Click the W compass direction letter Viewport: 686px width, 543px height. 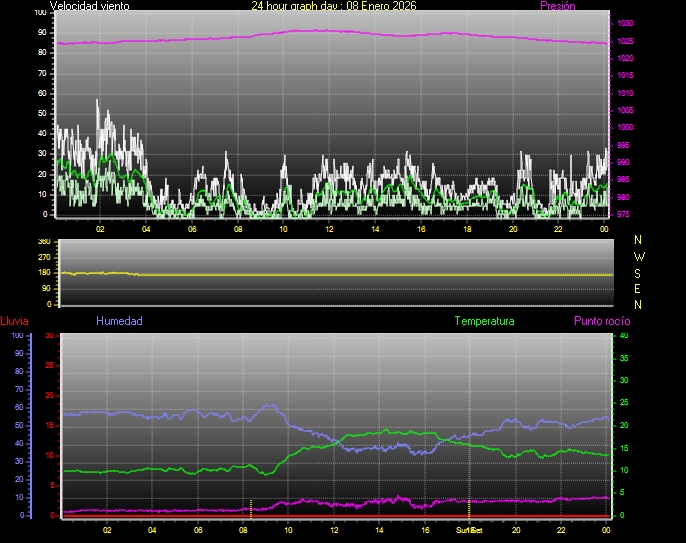(639, 256)
